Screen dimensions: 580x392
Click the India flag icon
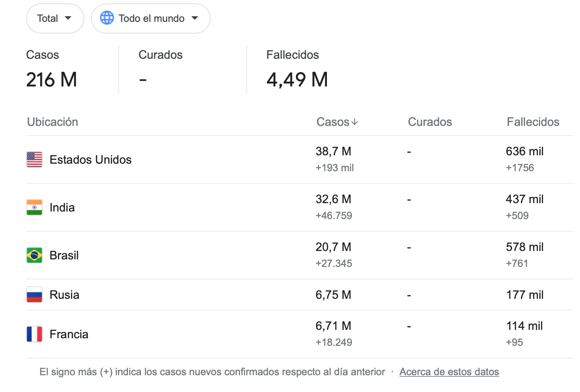[x=34, y=207]
